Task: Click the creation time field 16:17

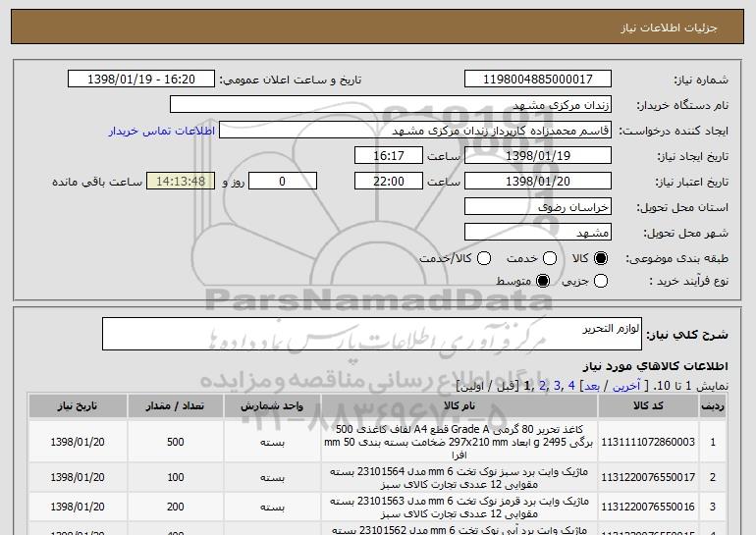Action: point(389,156)
